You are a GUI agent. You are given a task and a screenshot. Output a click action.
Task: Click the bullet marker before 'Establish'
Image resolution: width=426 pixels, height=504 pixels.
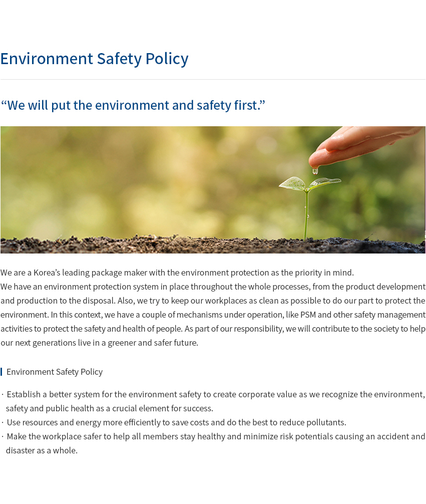[x=3, y=394]
